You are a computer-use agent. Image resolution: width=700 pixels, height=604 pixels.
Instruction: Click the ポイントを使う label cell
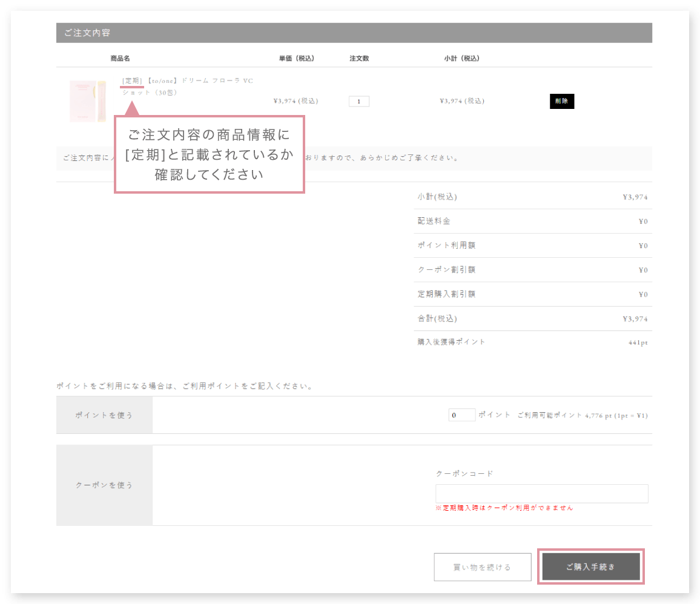[104, 415]
